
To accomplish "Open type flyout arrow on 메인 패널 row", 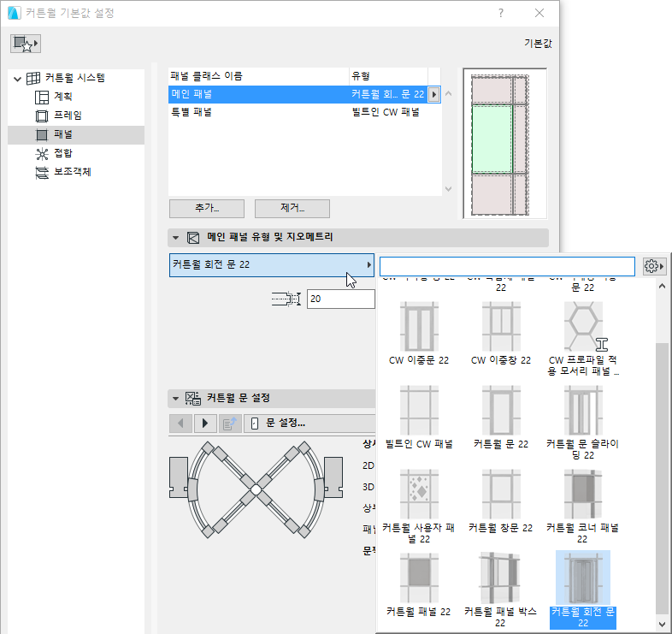I will pyautogui.click(x=433, y=94).
